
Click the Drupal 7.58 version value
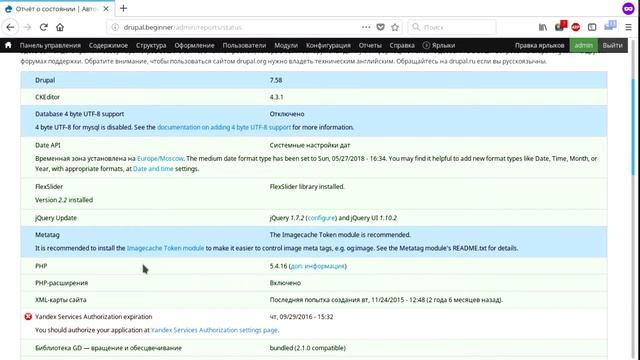276,80
